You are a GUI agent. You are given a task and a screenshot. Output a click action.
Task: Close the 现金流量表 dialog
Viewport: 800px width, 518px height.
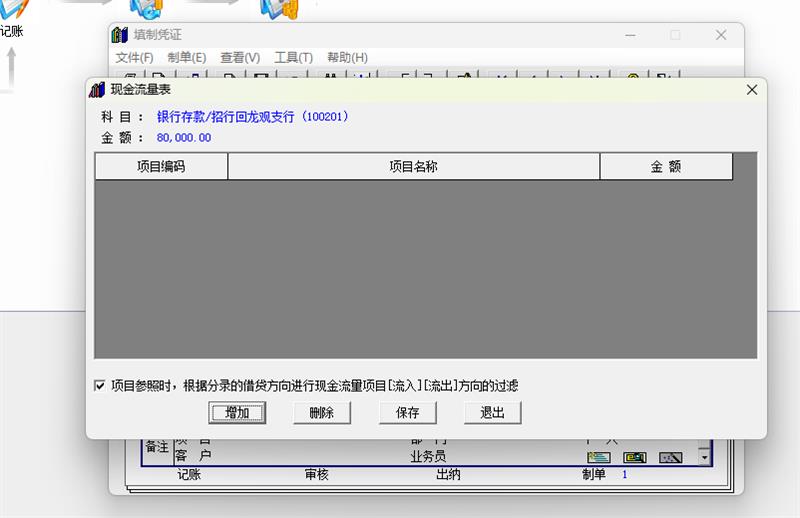click(x=752, y=90)
